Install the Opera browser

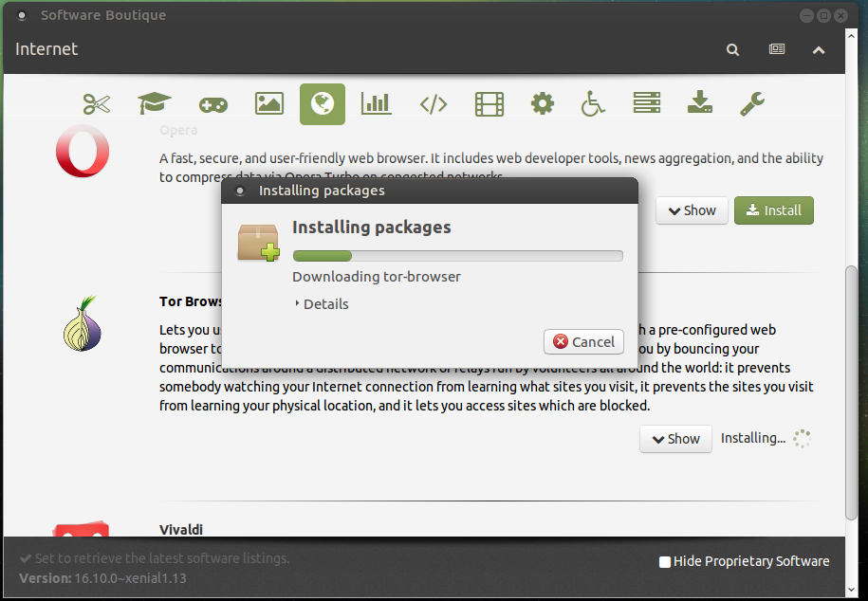coord(774,210)
